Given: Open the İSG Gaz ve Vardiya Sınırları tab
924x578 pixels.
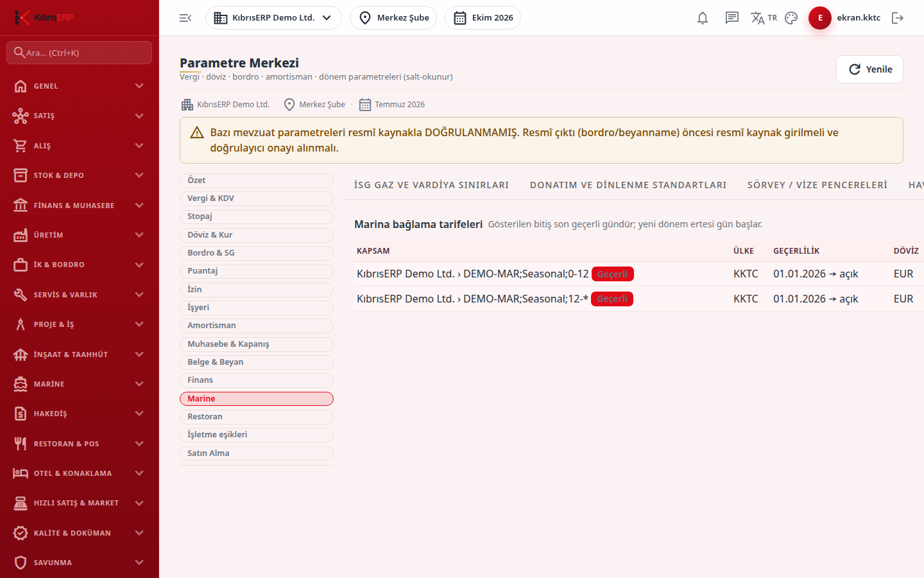Looking at the screenshot, I should pos(431,185).
